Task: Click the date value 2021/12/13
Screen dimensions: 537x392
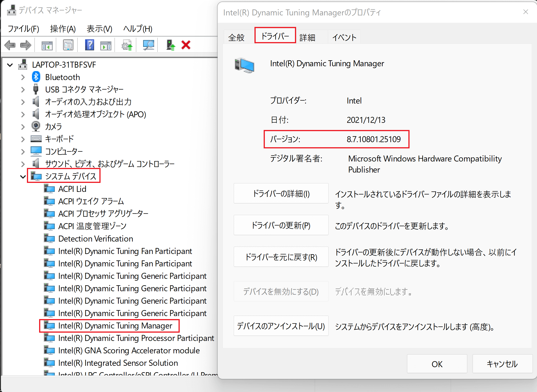Action: (366, 120)
